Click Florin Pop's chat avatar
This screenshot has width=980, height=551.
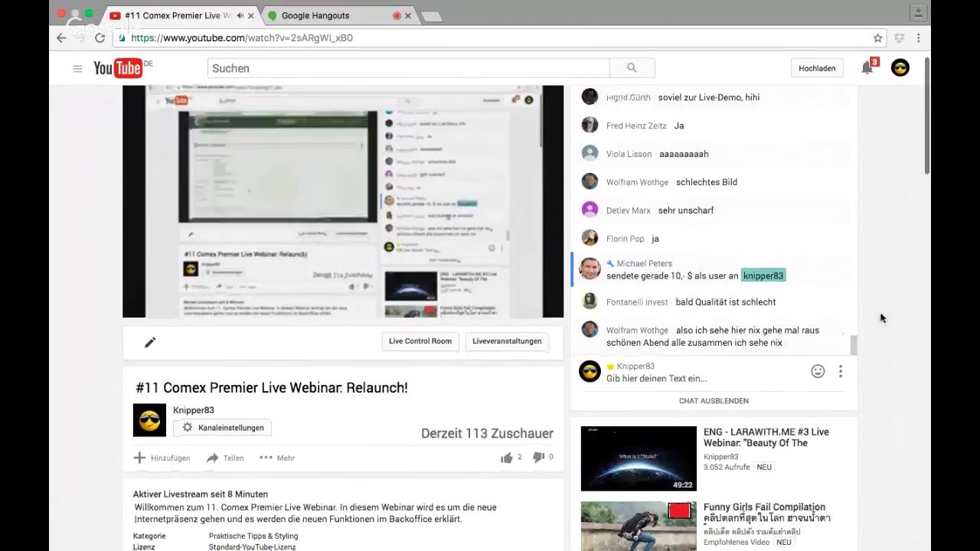click(590, 238)
